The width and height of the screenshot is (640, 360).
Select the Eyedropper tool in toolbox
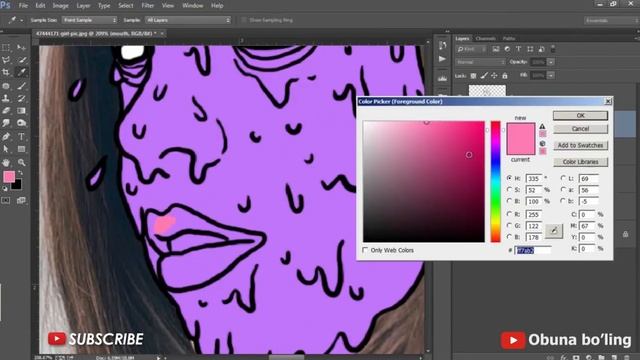click(x=22, y=73)
